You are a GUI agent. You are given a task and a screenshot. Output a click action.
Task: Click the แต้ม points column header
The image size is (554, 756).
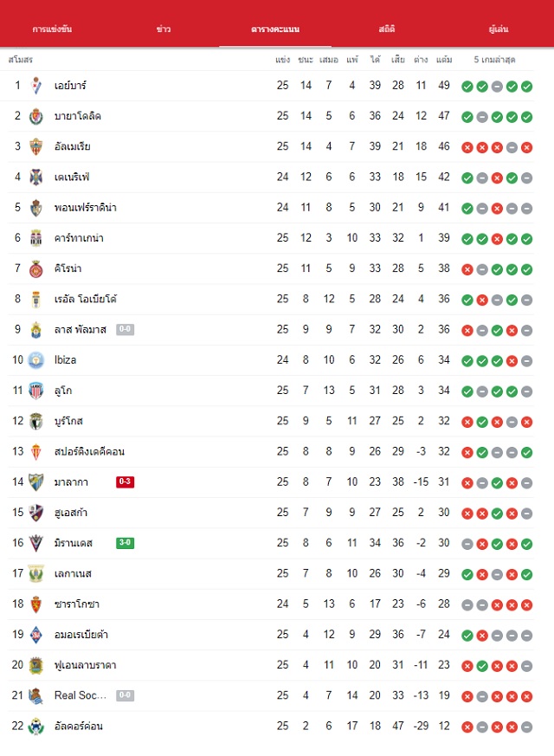click(444, 60)
